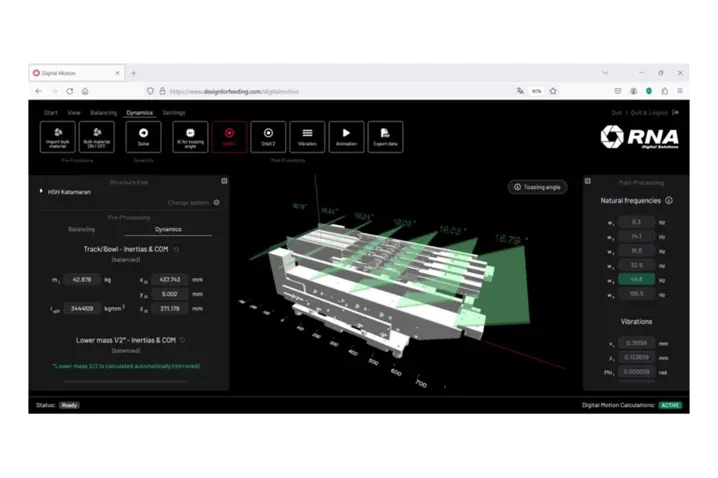The height and width of the screenshot is (478, 718).
Task: Collapse the Structure tree panel corner icon
Action: click(x=224, y=181)
